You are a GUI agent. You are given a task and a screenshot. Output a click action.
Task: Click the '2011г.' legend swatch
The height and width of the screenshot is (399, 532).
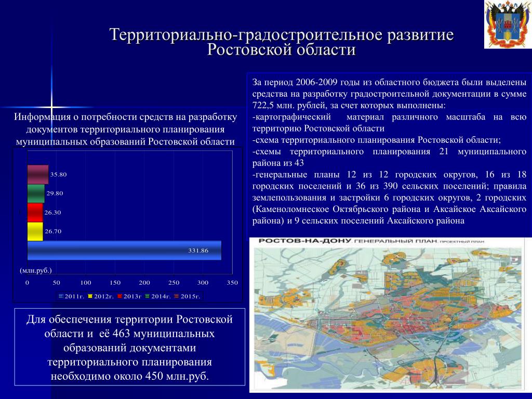(x=61, y=296)
